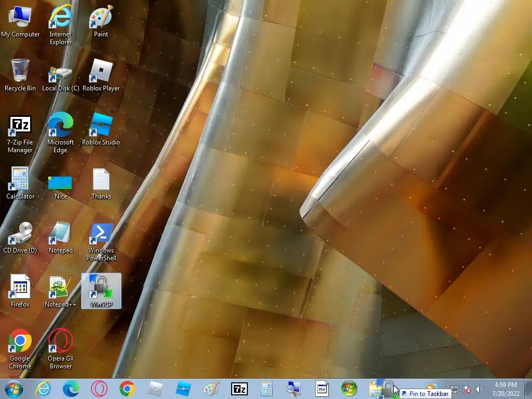This screenshot has height=399, width=532.
Task: Launch Google Chrome from the taskbar
Action: (127, 389)
